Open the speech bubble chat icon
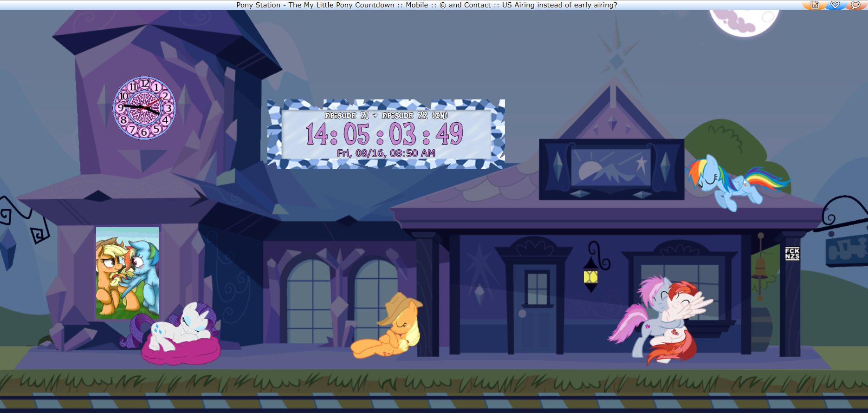Viewport: 868px width, 413px height. pos(855,5)
